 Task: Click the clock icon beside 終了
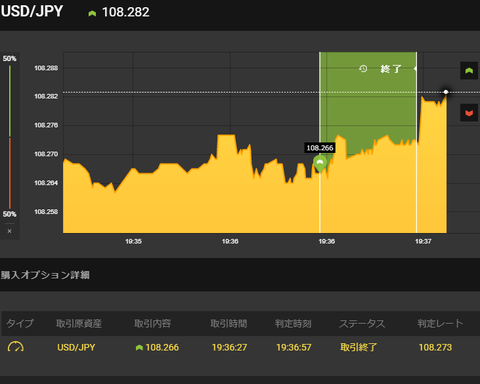click(363, 69)
